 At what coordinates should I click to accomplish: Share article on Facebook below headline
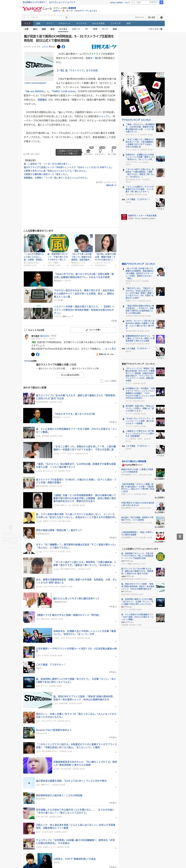pos(63,47)
